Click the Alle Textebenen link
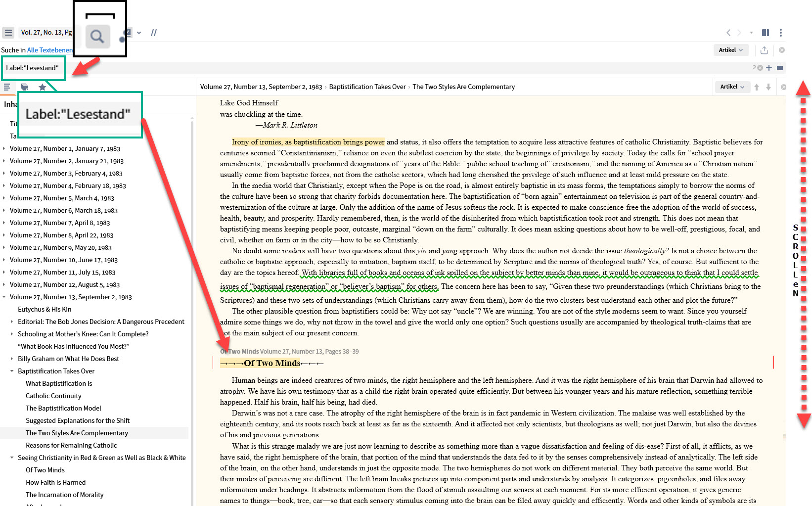 [x=50, y=50]
